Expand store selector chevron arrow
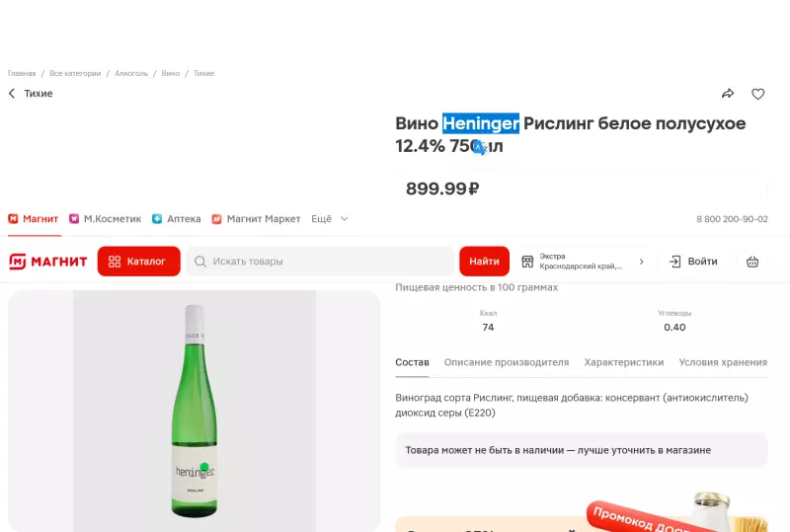790x532 pixels. coord(641,262)
